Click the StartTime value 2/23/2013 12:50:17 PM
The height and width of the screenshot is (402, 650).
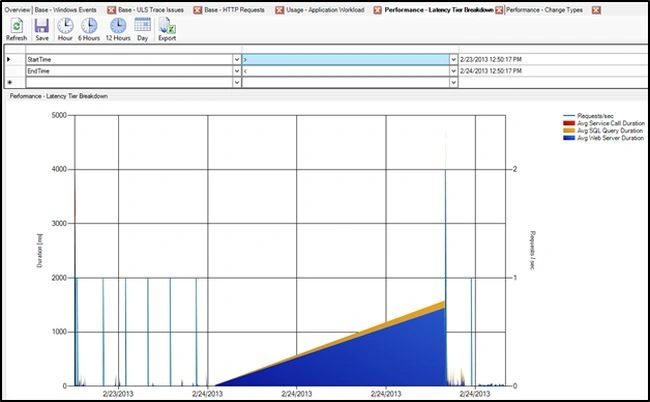click(x=491, y=60)
